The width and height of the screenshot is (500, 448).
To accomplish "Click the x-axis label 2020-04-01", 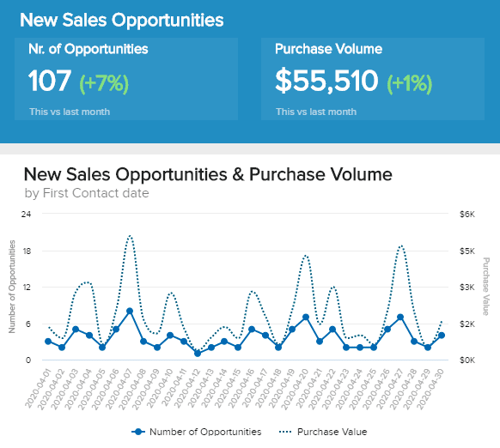I will (38, 389).
